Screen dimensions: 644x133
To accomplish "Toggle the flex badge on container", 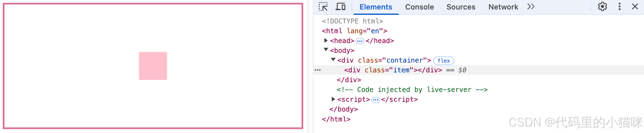I will [444, 61].
